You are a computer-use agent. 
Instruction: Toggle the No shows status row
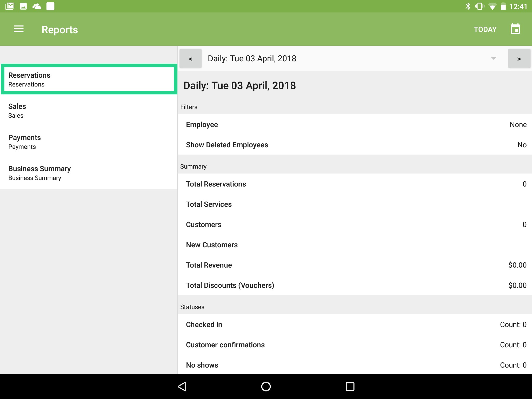[355, 365]
